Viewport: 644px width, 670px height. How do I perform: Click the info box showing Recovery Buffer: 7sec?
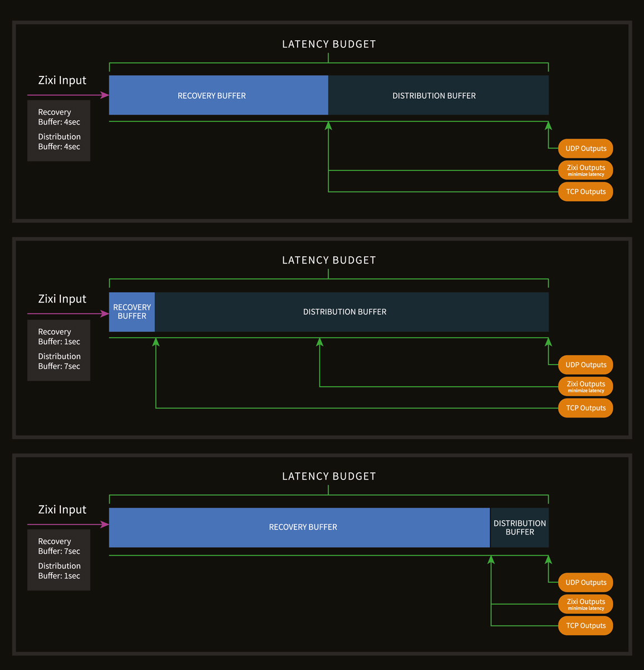(59, 559)
